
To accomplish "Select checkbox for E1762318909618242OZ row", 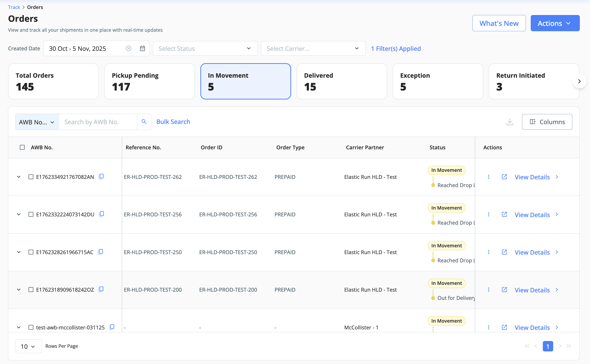I will [x=31, y=290].
